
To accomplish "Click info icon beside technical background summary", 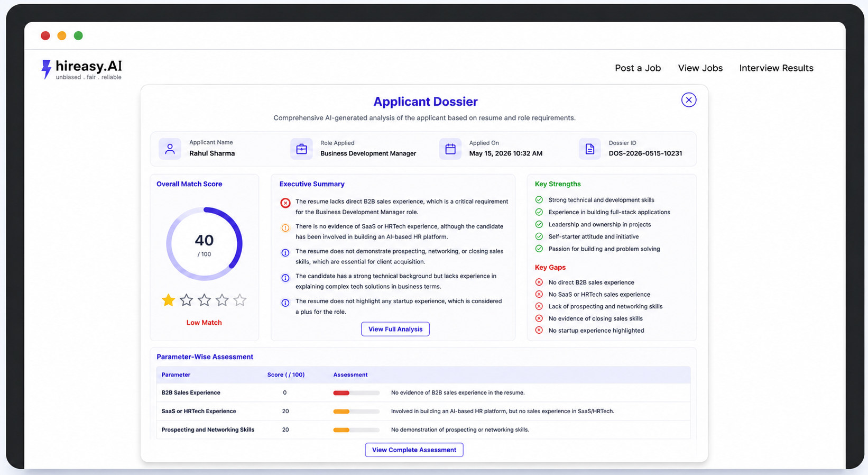I will [285, 278].
